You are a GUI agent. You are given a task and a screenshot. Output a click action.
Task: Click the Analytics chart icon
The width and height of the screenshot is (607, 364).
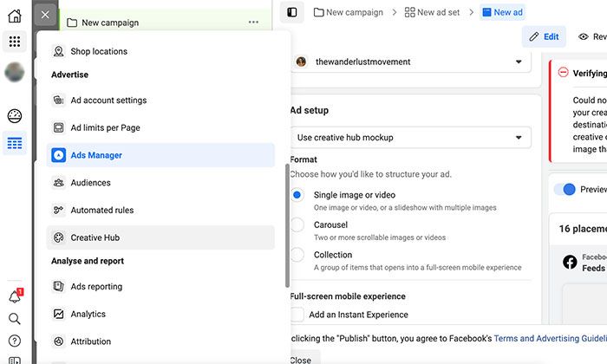(x=58, y=314)
